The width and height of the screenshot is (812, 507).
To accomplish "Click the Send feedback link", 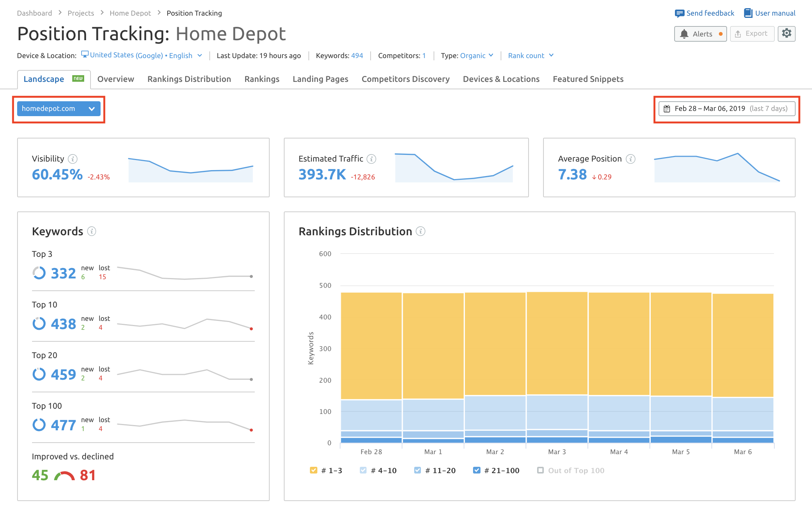I will coord(704,13).
